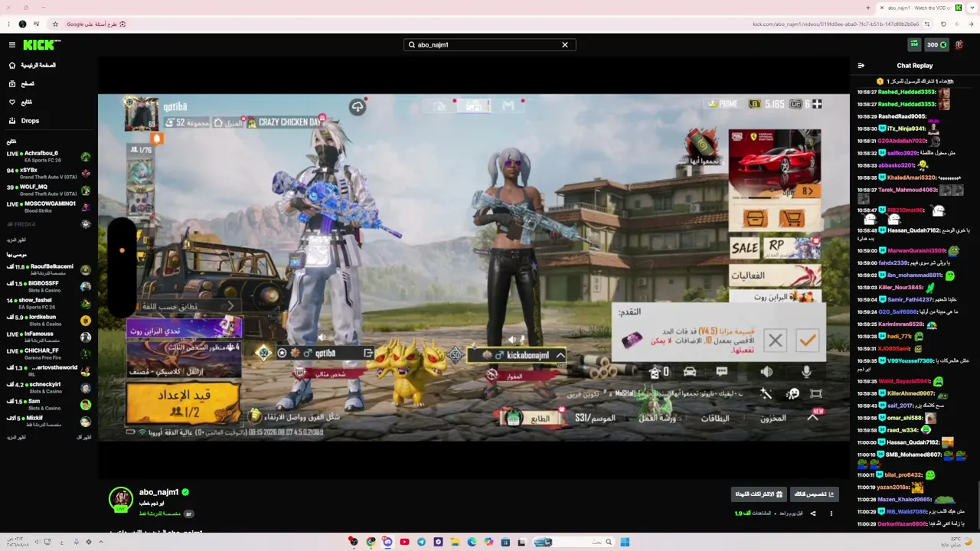980x551 pixels.
Task: Open the three-dot video options menu
Action: tap(831, 514)
